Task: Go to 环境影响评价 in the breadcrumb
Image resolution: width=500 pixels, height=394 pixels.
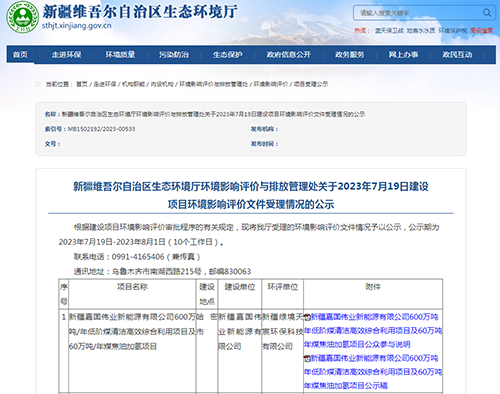Action: (271, 84)
